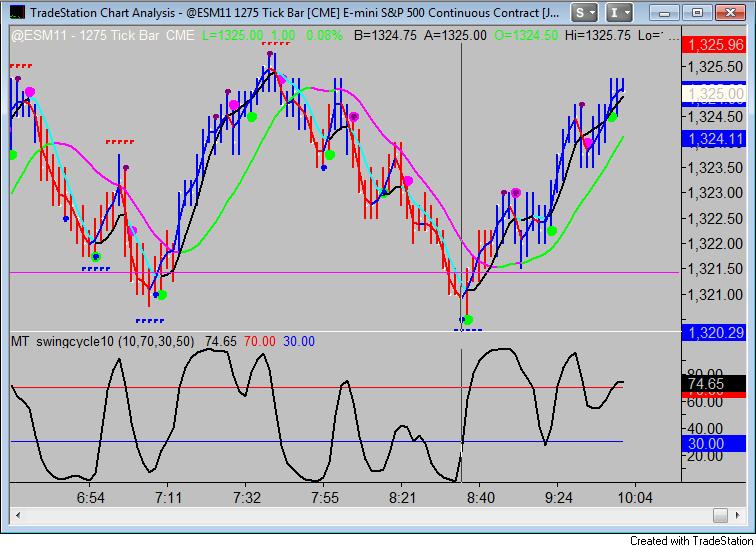Click the blue 1,324.11 price label

click(x=714, y=139)
